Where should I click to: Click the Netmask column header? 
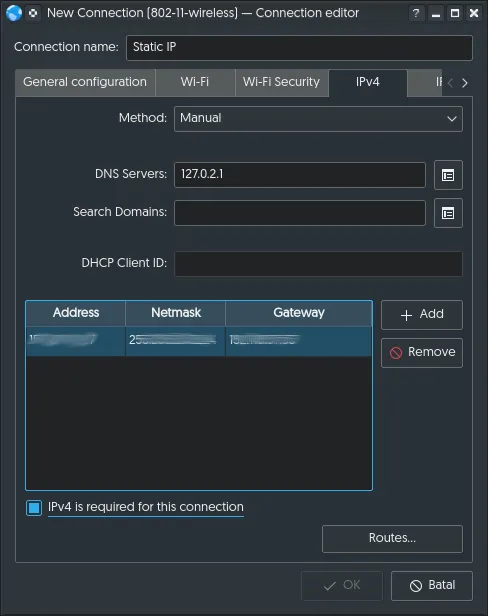175,313
